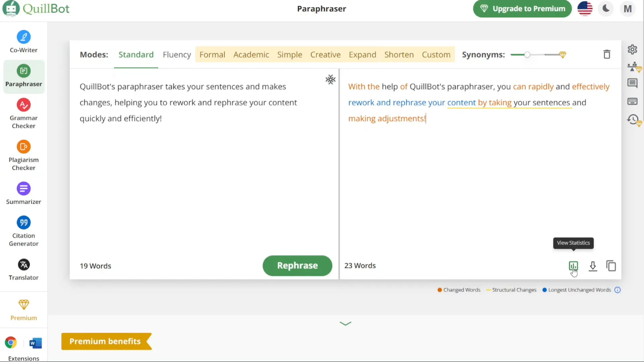Delete text with the trash icon

click(607, 54)
